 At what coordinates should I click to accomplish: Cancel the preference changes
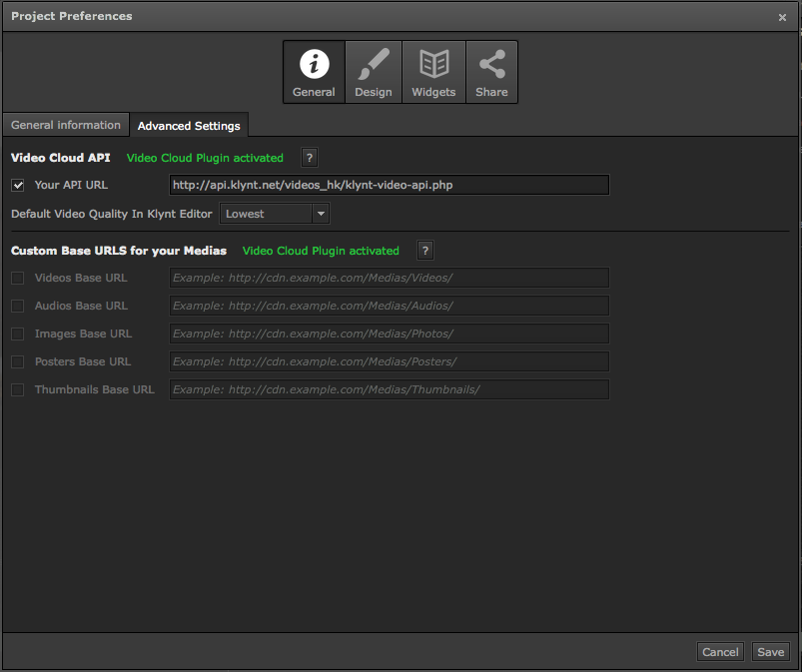pyautogui.click(x=720, y=652)
